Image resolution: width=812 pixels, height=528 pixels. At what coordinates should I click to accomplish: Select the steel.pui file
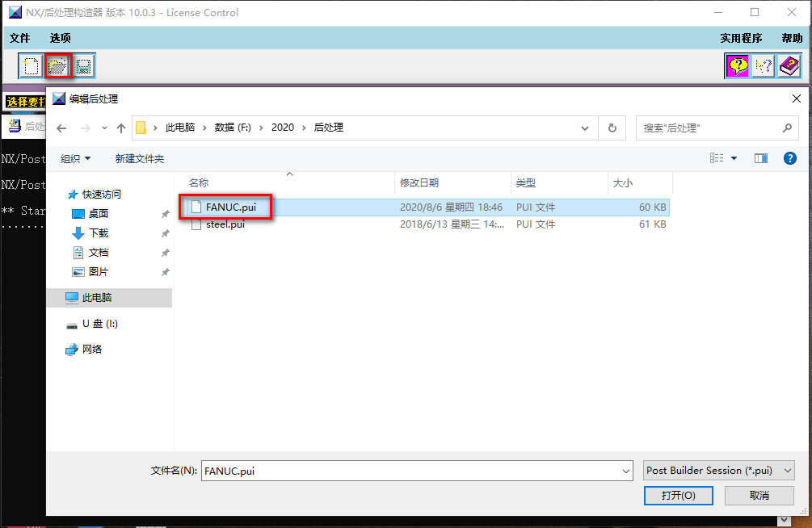coord(225,224)
